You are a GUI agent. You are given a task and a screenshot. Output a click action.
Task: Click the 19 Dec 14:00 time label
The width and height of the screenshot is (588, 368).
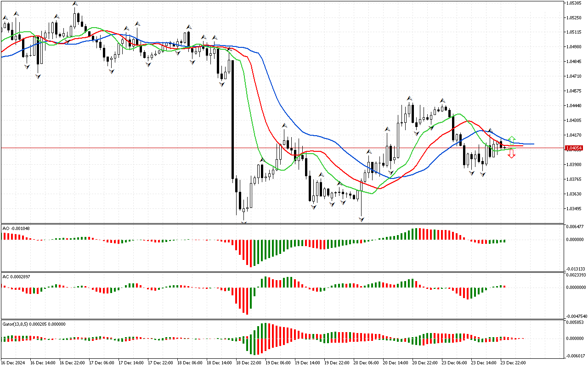308,363
